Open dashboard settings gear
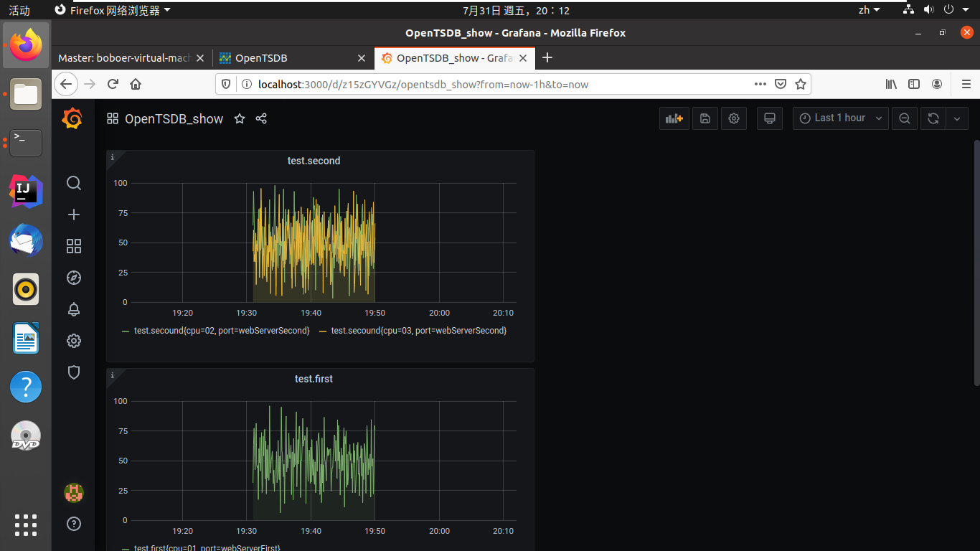 pos(733,118)
